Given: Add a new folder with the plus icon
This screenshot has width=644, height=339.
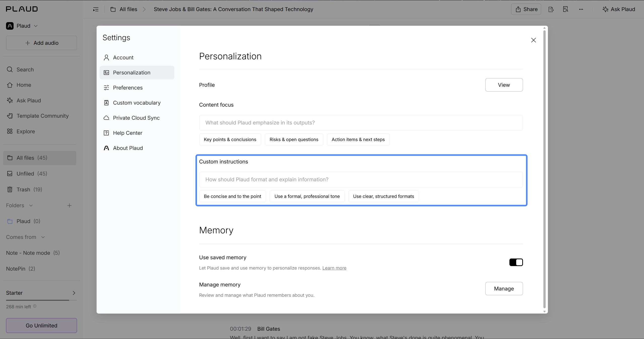Looking at the screenshot, I should (x=69, y=205).
